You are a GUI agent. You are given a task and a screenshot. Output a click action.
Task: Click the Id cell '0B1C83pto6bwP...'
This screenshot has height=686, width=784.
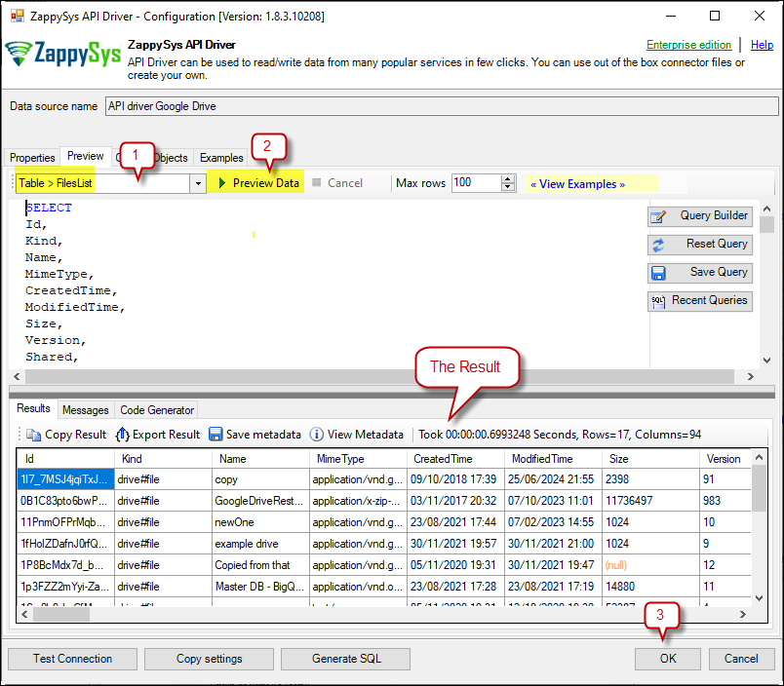tap(66, 501)
